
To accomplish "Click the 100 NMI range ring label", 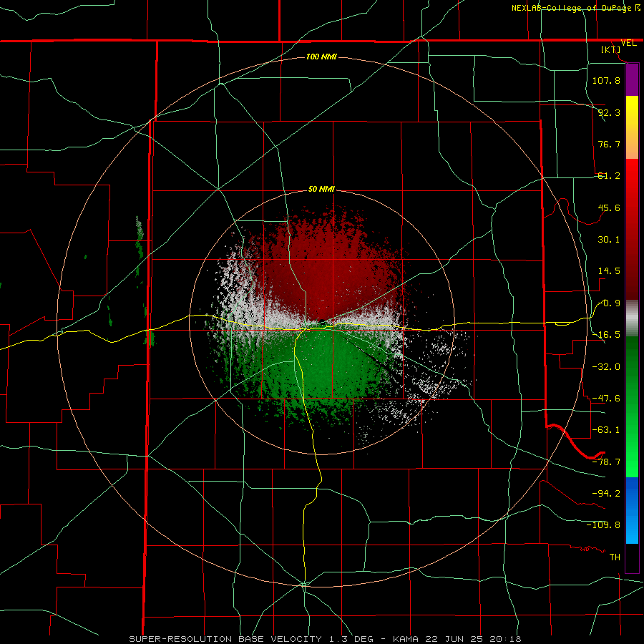I will (x=321, y=57).
